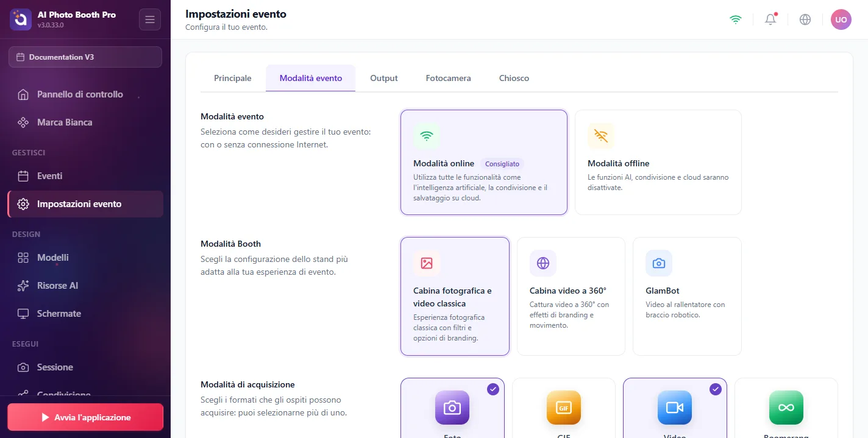Switch to the Output tab
The width and height of the screenshot is (868, 438).
pyautogui.click(x=384, y=78)
